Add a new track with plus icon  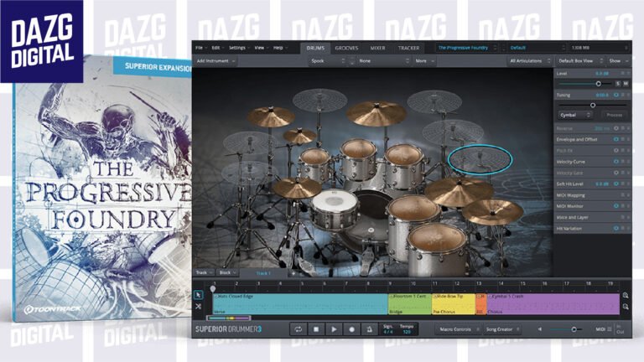pyautogui.click(x=293, y=273)
